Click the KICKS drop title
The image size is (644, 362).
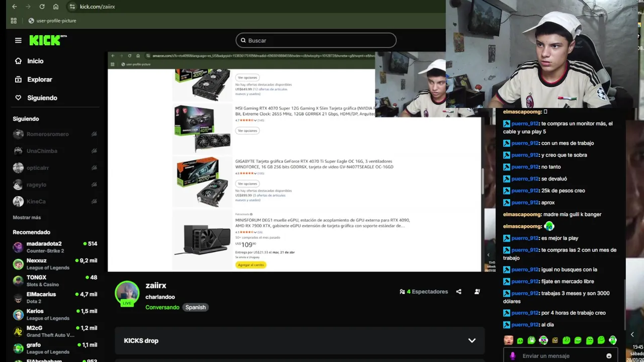tap(141, 340)
